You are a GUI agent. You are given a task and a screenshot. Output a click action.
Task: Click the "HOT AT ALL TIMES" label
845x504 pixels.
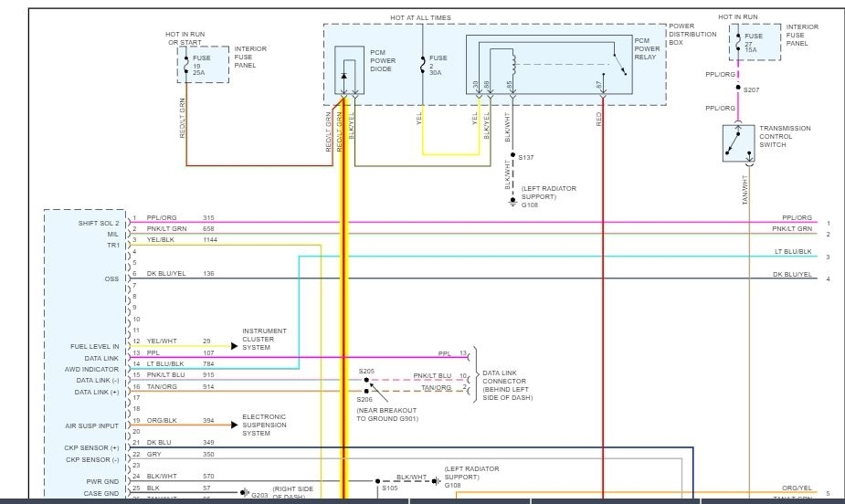tap(420, 17)
